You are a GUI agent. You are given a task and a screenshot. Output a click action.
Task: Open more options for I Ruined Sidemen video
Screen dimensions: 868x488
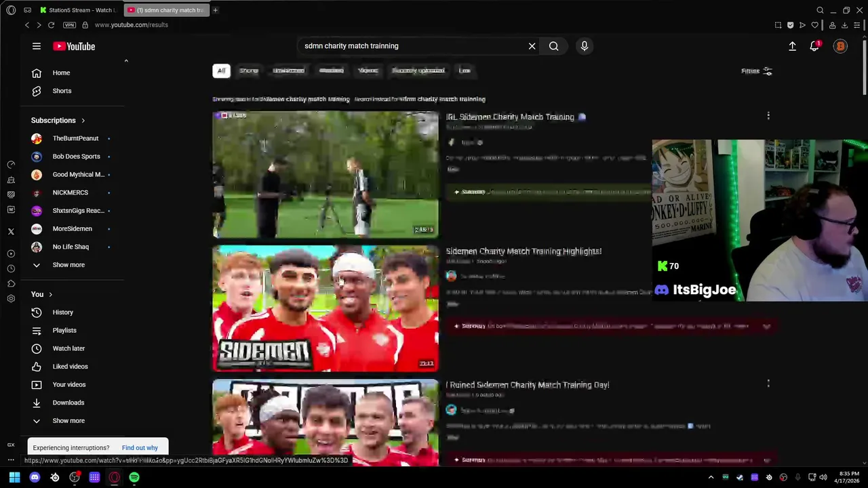(768, 384)
